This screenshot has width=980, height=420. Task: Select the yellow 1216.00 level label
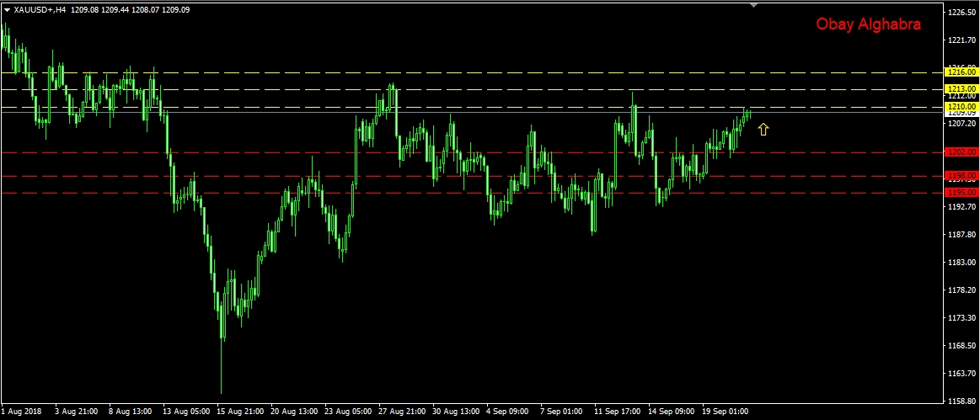[x=961, y=72]
